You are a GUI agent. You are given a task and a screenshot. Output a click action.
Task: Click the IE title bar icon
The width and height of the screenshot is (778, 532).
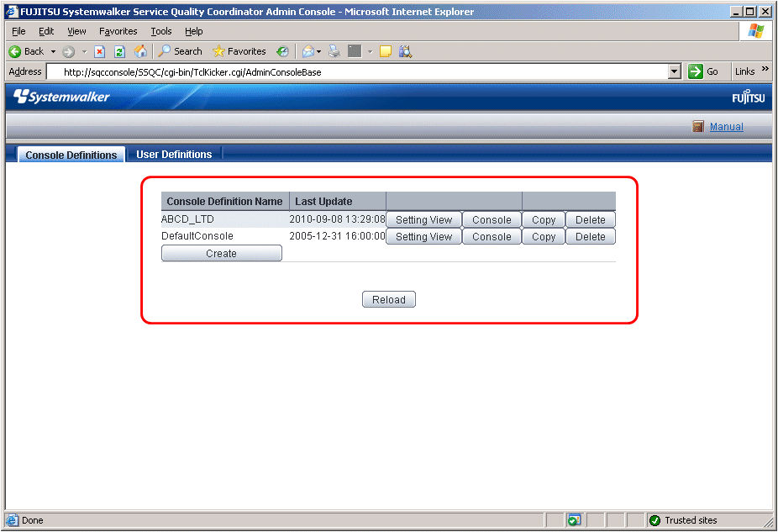(x=12, y=12)
